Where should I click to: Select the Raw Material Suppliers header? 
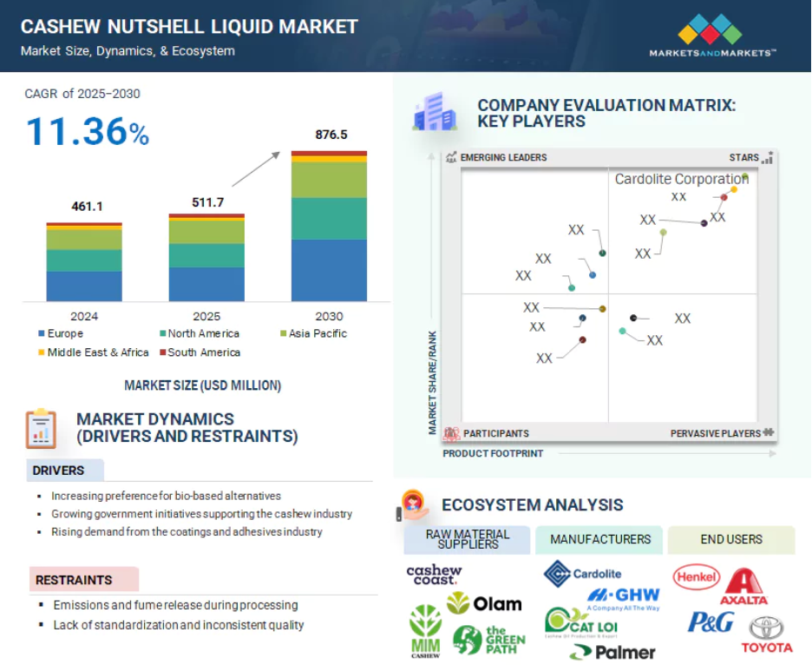coord(467,540)
